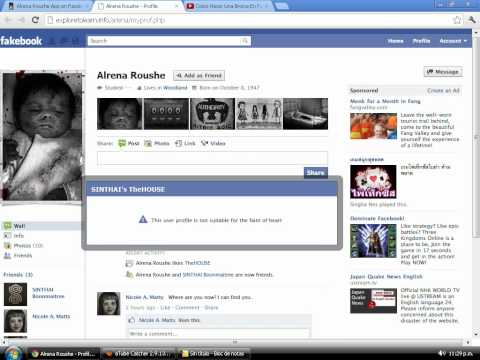Click the Japan Quake News English title
The width and height of the screenshot is (480, 360).
point(386,277)
